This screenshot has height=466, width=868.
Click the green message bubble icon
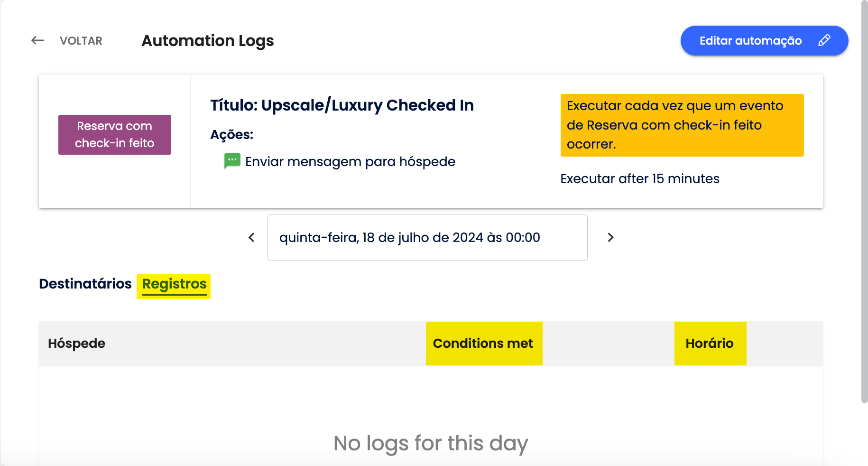tap(232, 161)
